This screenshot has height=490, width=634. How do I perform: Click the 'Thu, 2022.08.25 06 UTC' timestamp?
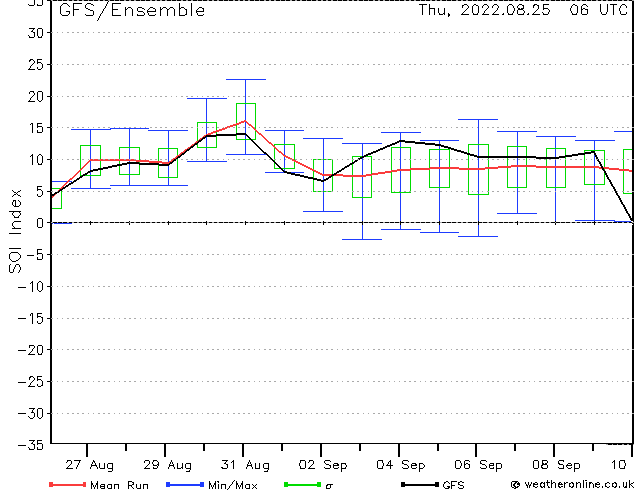coord(523,10)
